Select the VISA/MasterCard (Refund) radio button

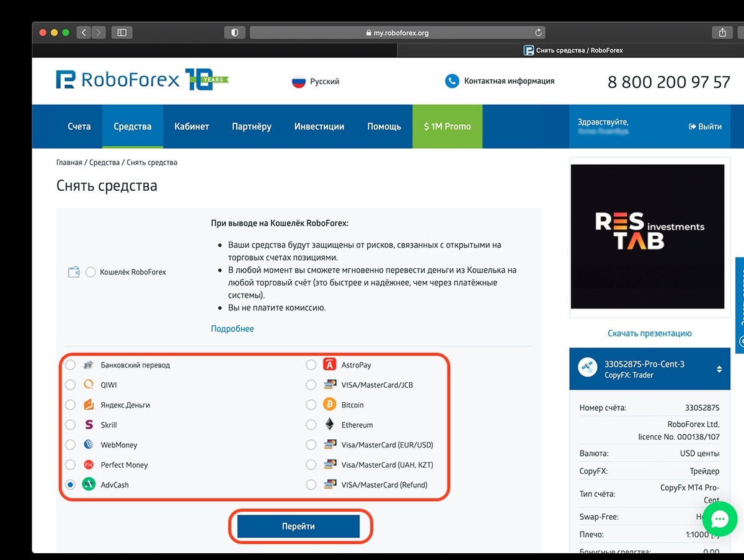pos(311,484)
